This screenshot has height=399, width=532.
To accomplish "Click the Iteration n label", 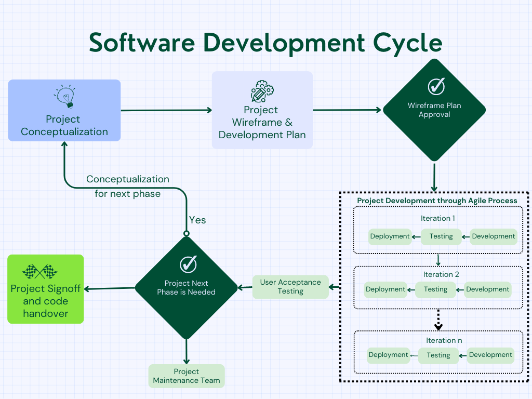I will 444,340.
